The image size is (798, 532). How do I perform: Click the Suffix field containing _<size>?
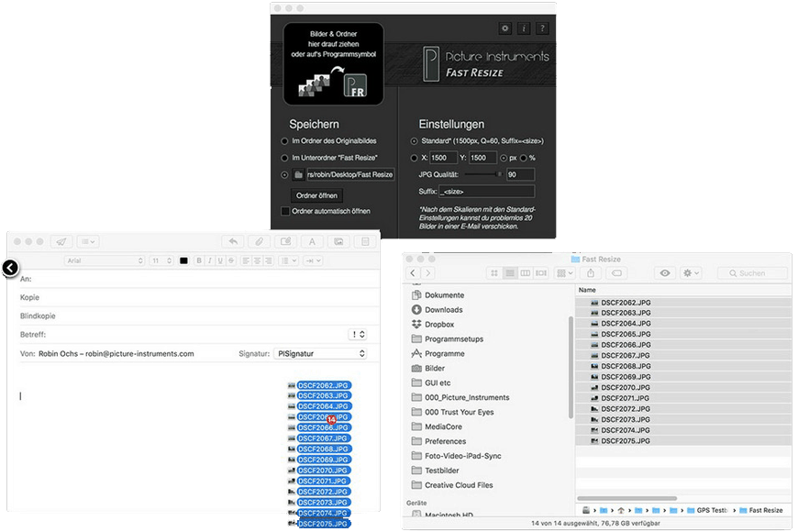click(487, 192)
